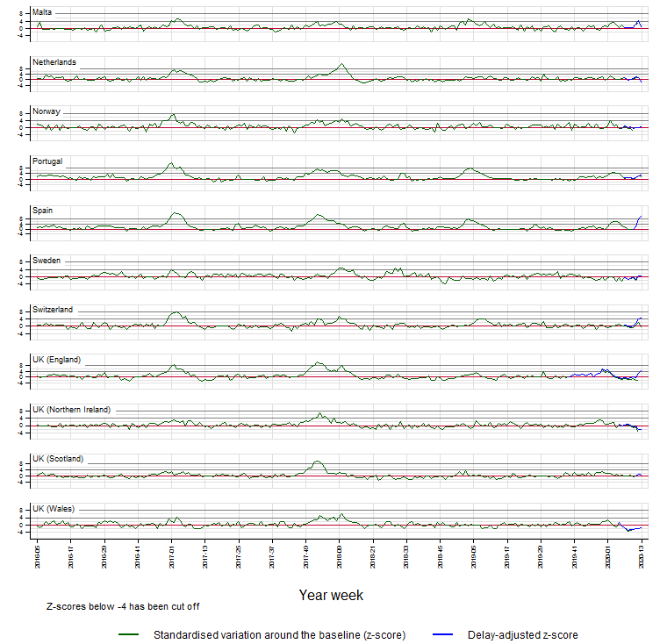Select the 'Delay-adjusted z-score' legend text
The height and width of the screenshot is (644, 667).
(x=523, y=635)
